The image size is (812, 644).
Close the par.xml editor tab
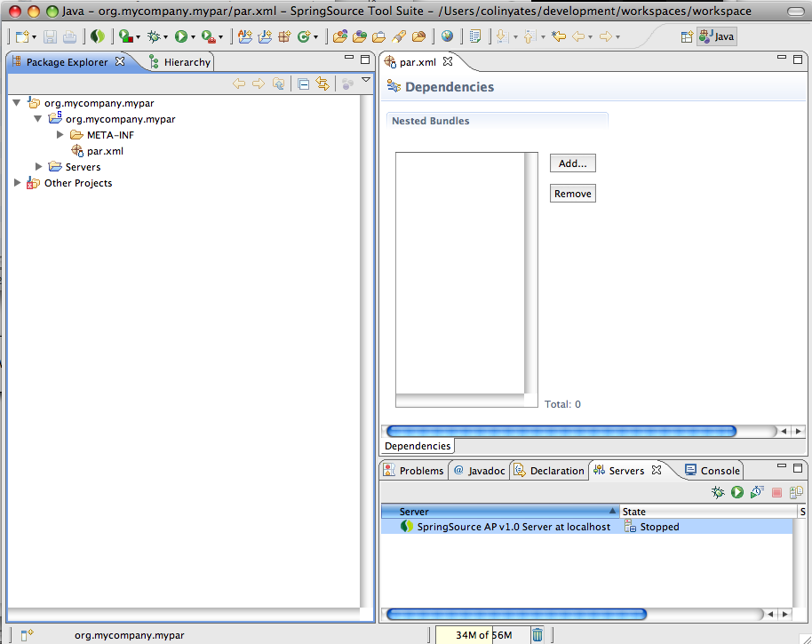pyautogui.click(x=448, y=61)
